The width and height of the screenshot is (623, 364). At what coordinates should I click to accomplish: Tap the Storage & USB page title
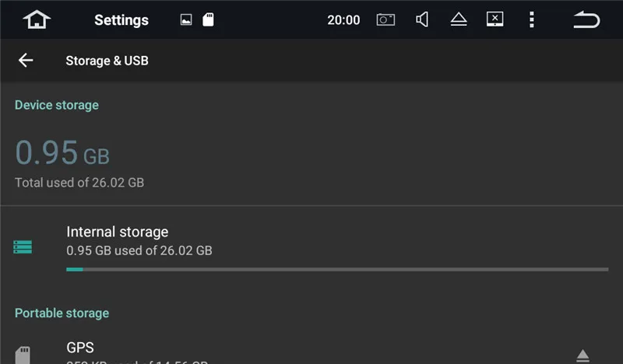[x=107, y=61]
